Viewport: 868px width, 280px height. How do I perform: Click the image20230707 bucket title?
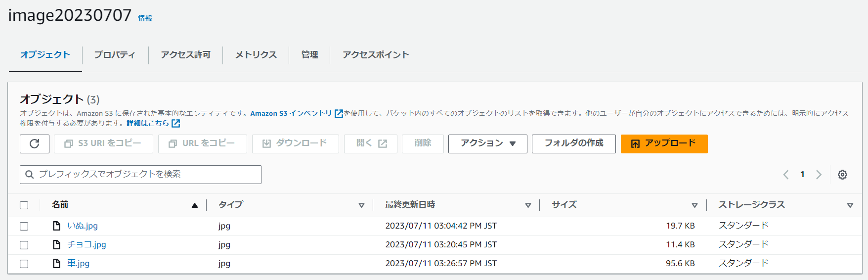(x=70, y=16)
